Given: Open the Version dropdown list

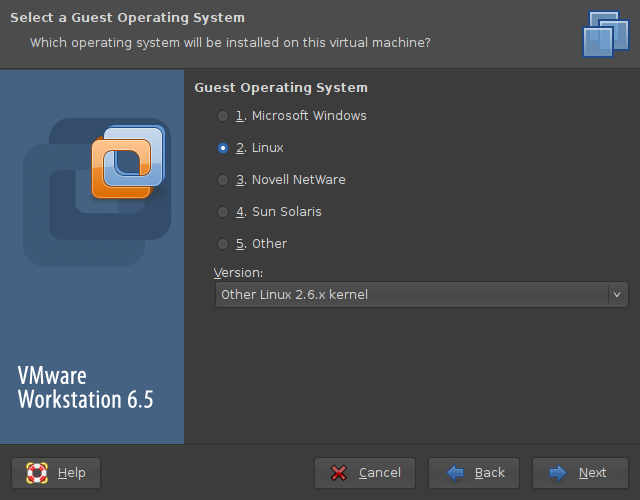Looking at the screenshot, I should coord(422,294).
